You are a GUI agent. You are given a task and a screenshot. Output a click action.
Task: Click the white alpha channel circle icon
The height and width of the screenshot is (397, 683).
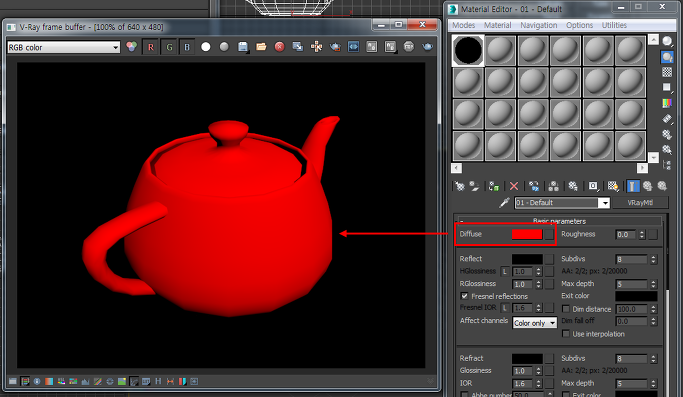coord(206,47)
